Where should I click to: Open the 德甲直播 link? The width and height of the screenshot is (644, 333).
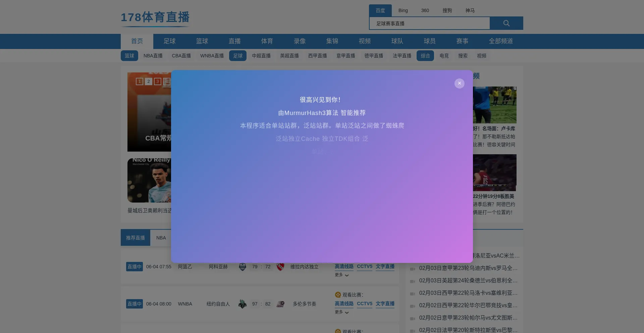[374, 56]
